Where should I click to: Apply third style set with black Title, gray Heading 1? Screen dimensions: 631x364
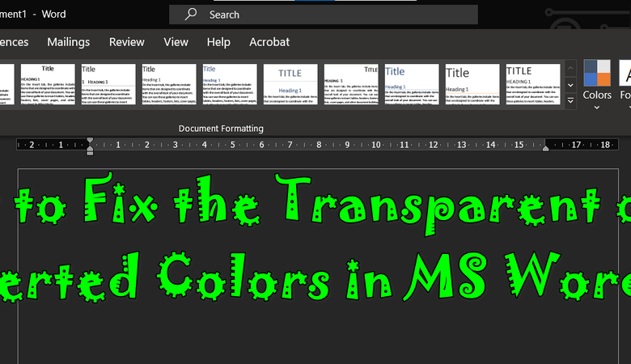click(169, 84)
